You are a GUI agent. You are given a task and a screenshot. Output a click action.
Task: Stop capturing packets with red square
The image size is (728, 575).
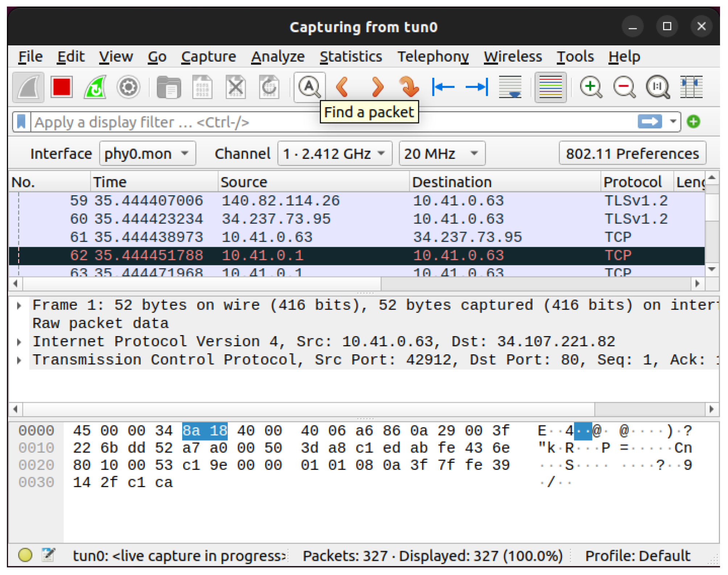(61, 87)
